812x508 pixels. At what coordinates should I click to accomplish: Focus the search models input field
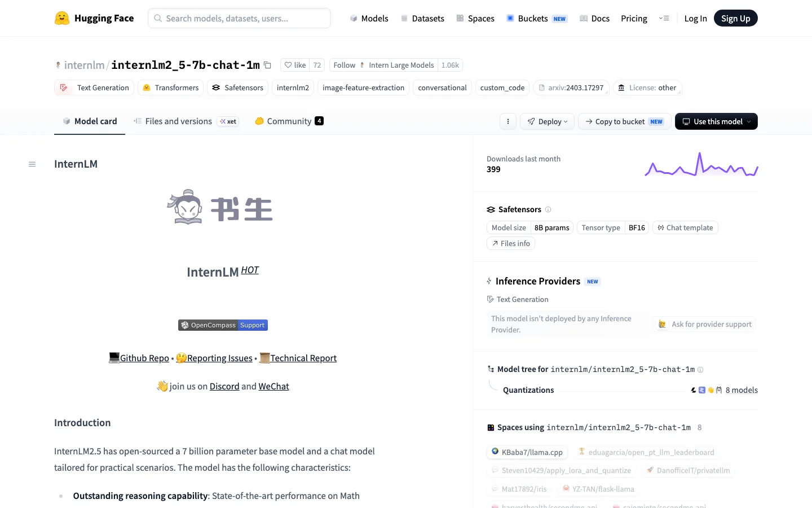[x=239, y=18]
